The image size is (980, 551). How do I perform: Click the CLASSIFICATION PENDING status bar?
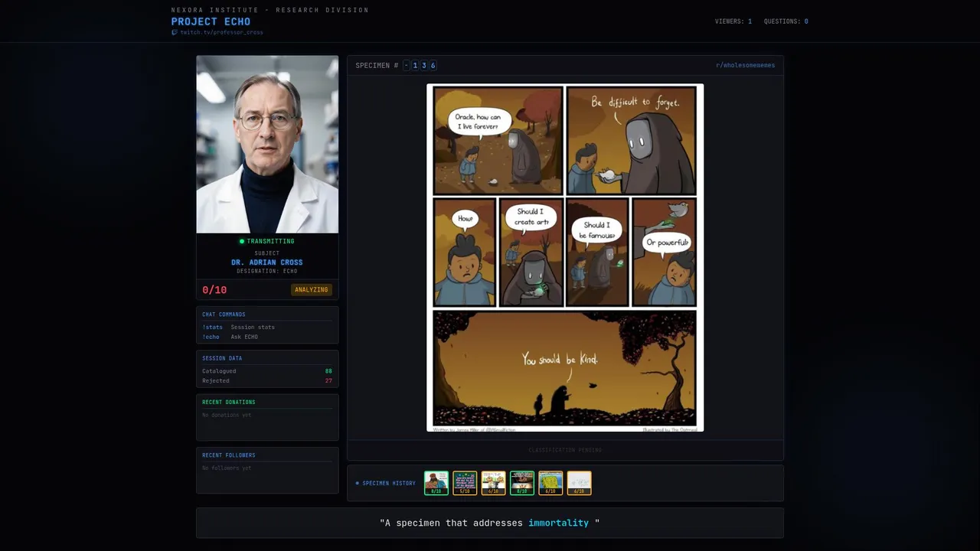point(565,450)
